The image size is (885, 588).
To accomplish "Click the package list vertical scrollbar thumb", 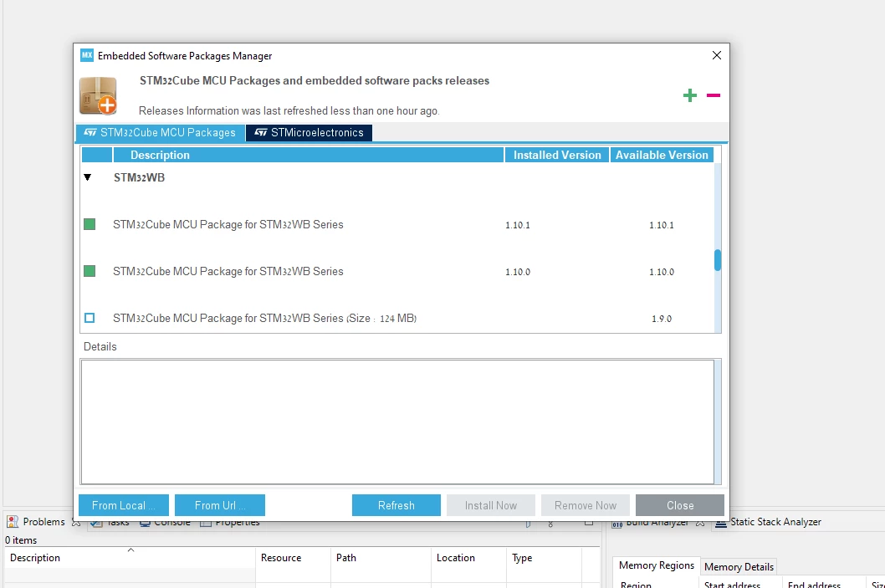I will (718, 260).
